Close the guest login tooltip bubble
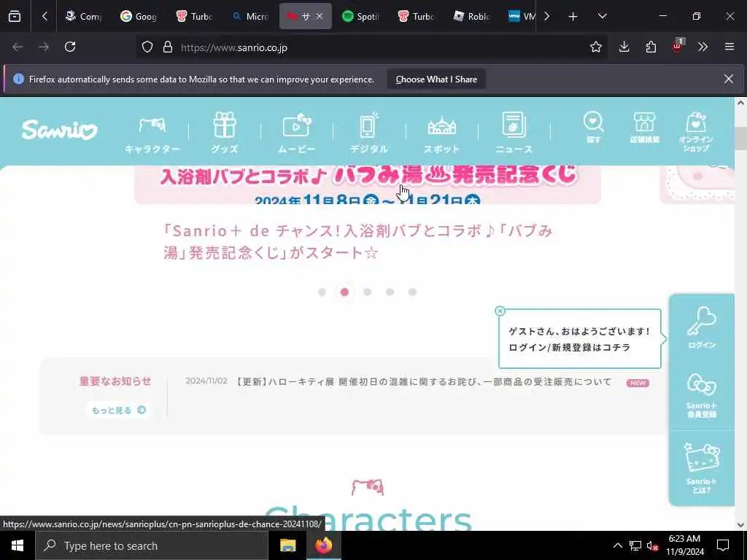Viewport: 747px width, 560px height. [x=500, y=311]
